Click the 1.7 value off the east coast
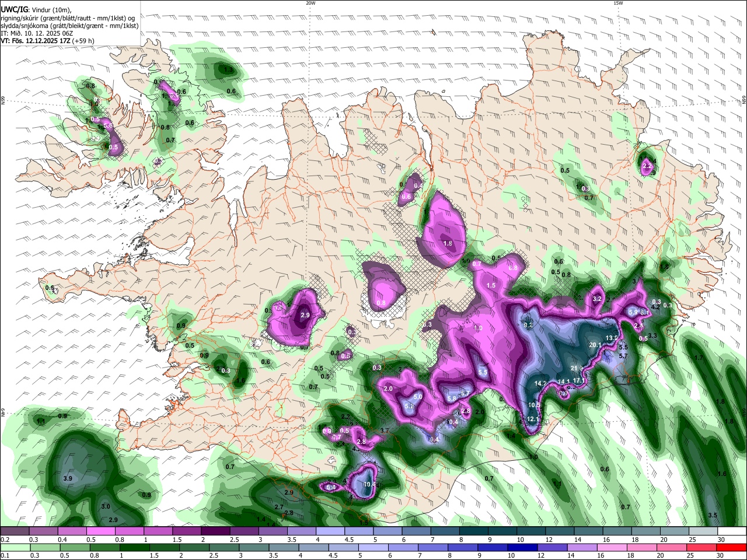 [x=699, y=358]
